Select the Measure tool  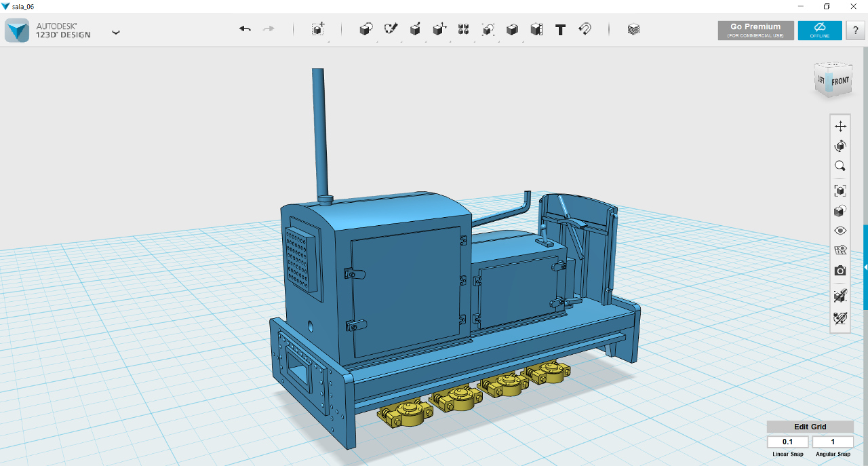pos(536,29)
